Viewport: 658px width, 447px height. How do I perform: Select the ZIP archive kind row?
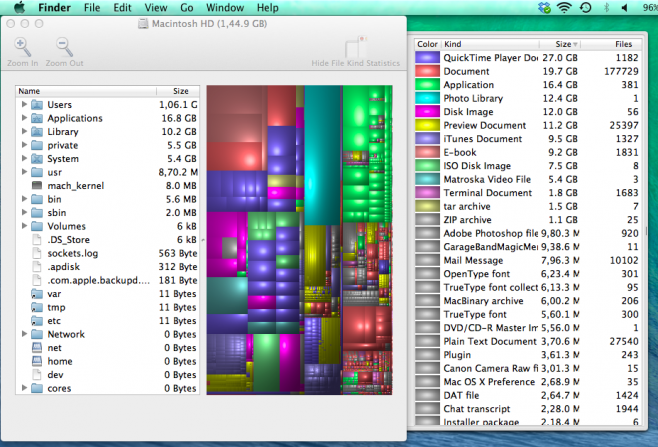[528, 220]
